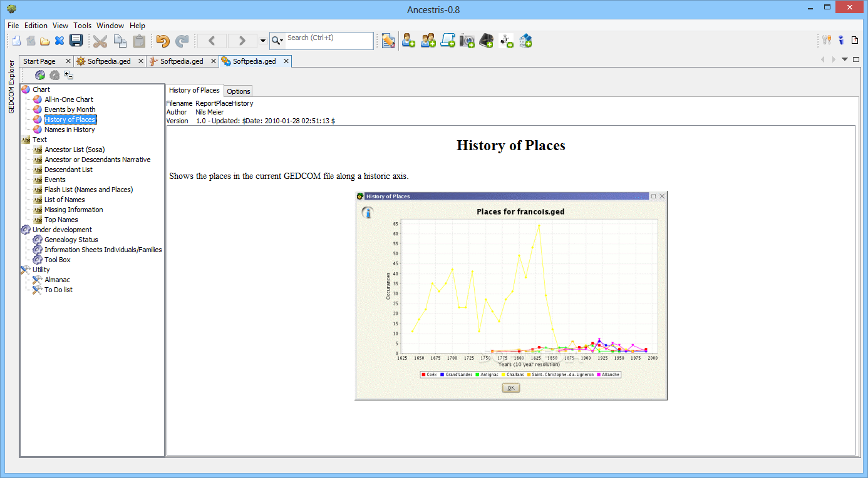Click the blue X close-file icon
868x478 pixels.
coord(59,41)
